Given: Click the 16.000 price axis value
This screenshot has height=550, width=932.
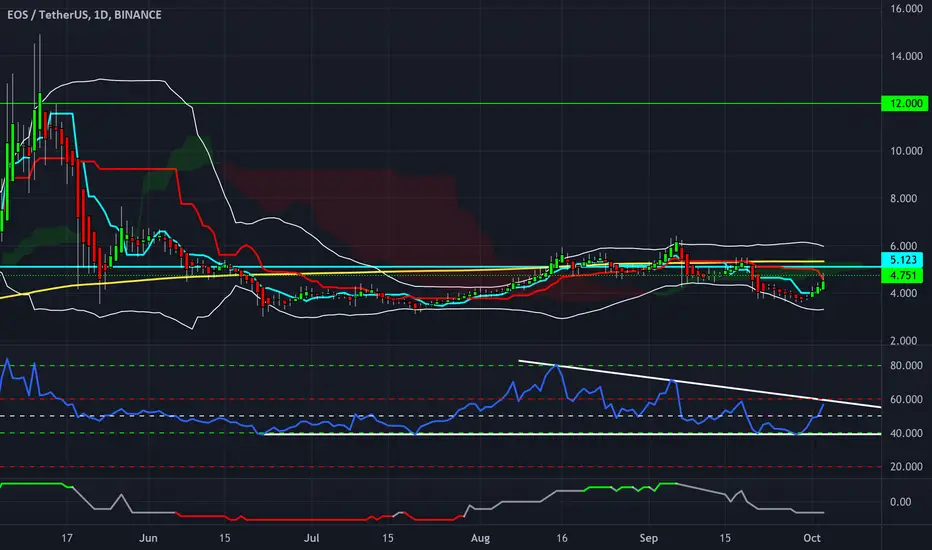Looking at the screenshot, I should (906, 9).
